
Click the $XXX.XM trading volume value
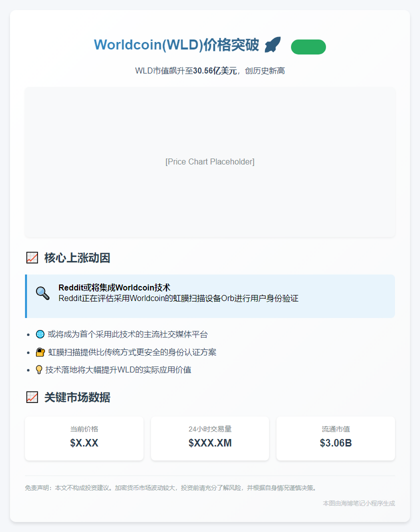click(210, 443)
